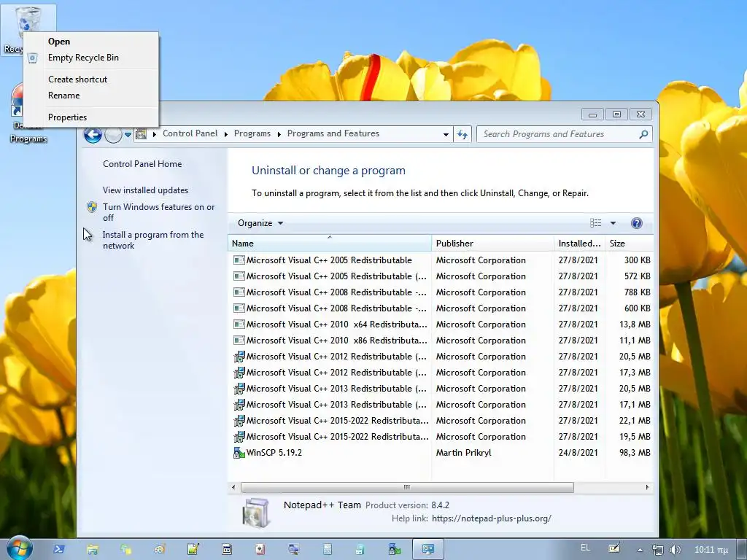
Task: Open the 10:11 clock in the tray
Action: 711,550
